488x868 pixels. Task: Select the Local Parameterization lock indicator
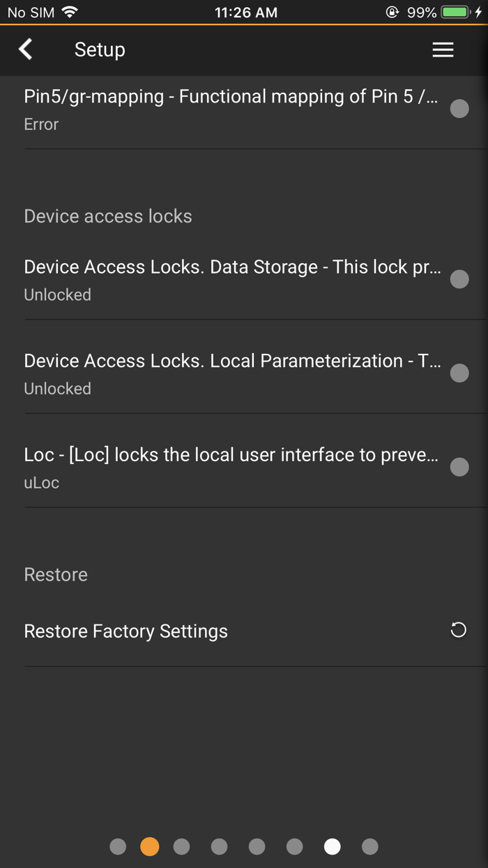[x=459, y=373]
